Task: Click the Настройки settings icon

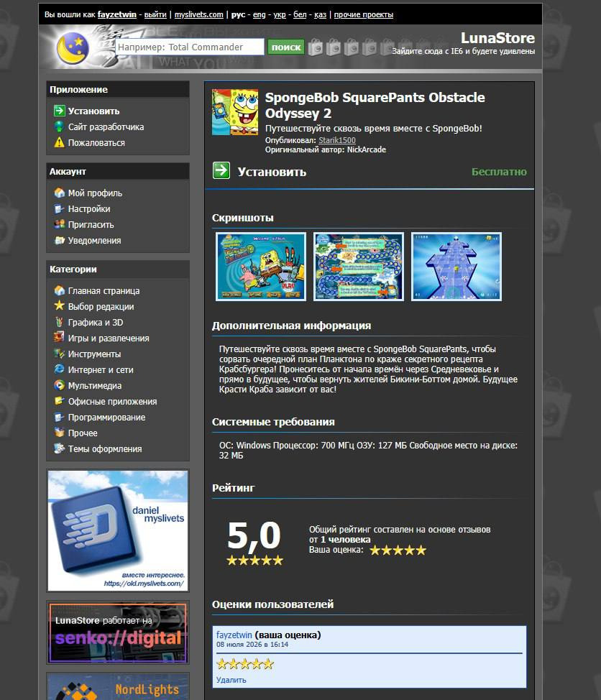Action: [60, 208]
